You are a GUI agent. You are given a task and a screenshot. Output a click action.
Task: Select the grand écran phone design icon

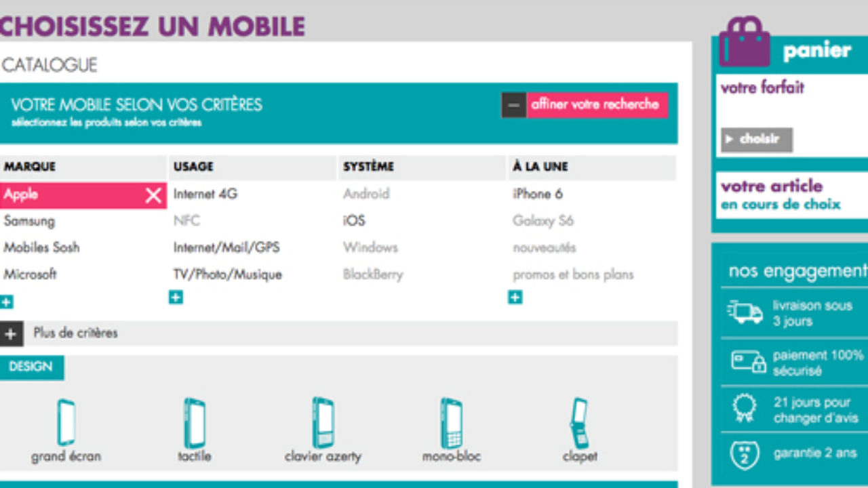click(x=66, y=422)
